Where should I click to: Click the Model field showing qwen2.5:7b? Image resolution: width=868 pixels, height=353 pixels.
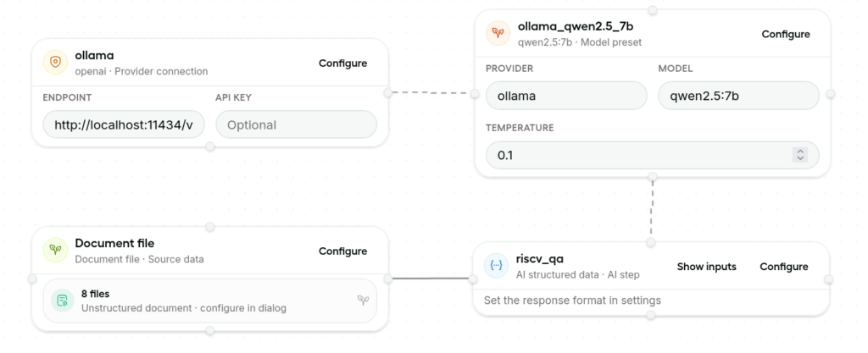click(737, 96)
